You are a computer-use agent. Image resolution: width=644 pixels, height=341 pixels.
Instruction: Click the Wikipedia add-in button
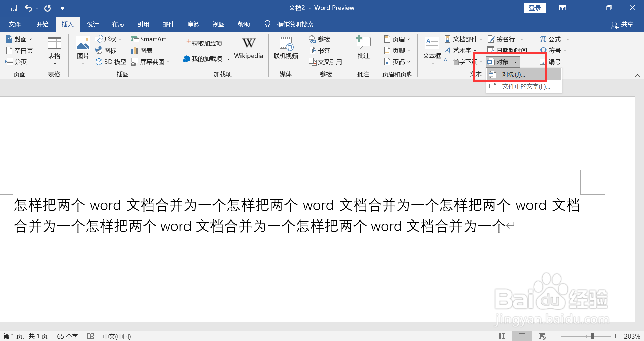pyautogui.click(x=249, y=48)
